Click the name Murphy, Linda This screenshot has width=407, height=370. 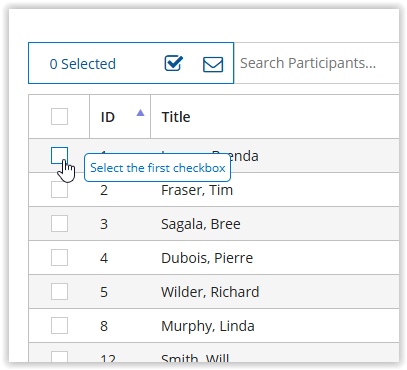tap(208, 326)
